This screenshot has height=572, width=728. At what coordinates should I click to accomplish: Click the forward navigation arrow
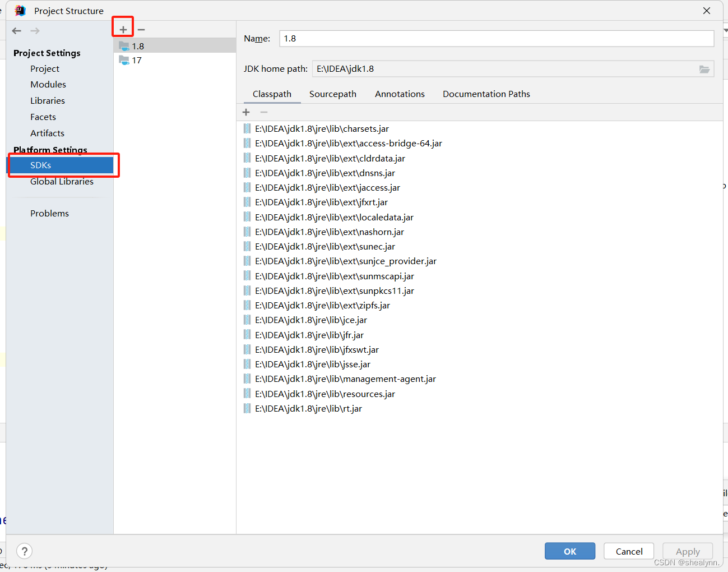pos(34,30)
